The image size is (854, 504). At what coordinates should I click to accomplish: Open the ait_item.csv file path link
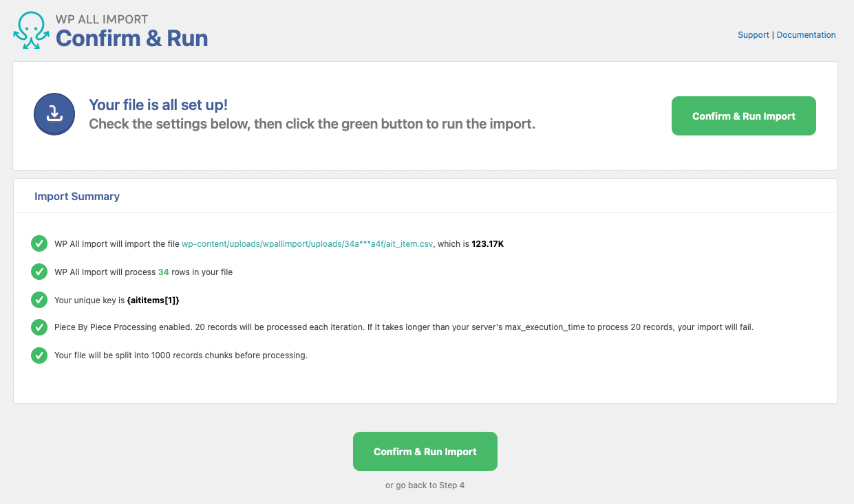308,244
